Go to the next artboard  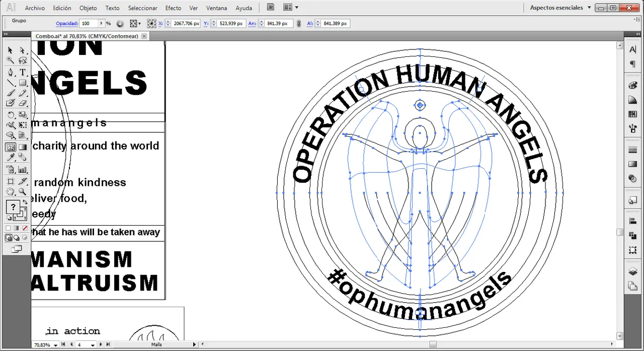coord(101,344)
